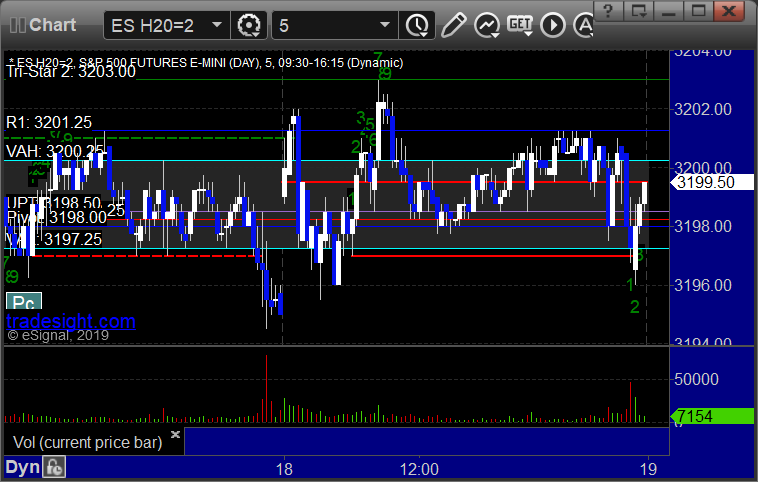The height and width of the screenshot is (482, 758).
Task: Select the VAH: 3200.25 label
Action: tap(55, 151)
